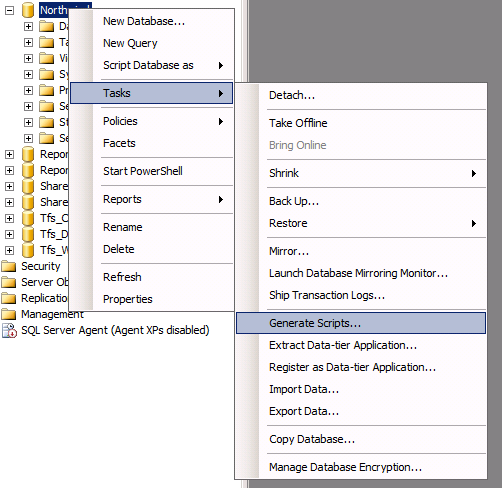Click the Northwind database cylinder icon
502x488 pixels.
[28, 10]
